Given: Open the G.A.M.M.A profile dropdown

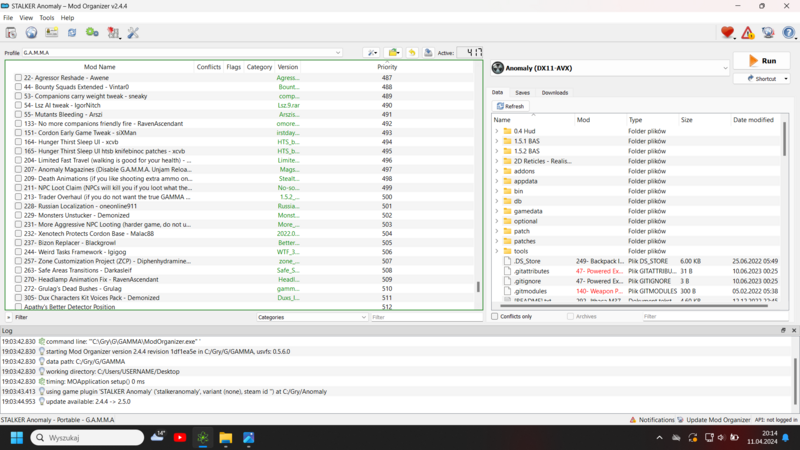Looking at the screenshot, I should point(182,53).
